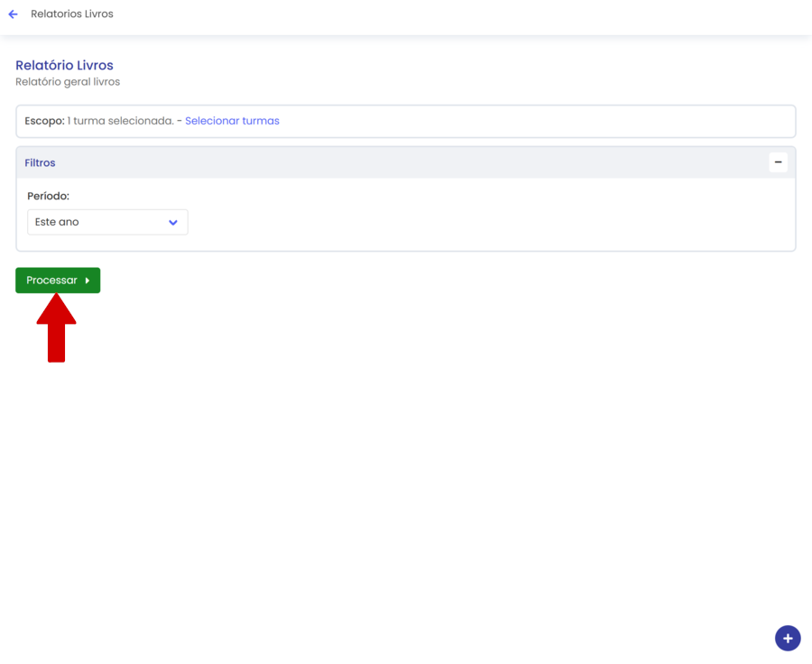The width and height of the screenshot is (812, 664).
Task: Open the Selecionar turmas link
Action: pyautogui.click(x=232, y=121)
